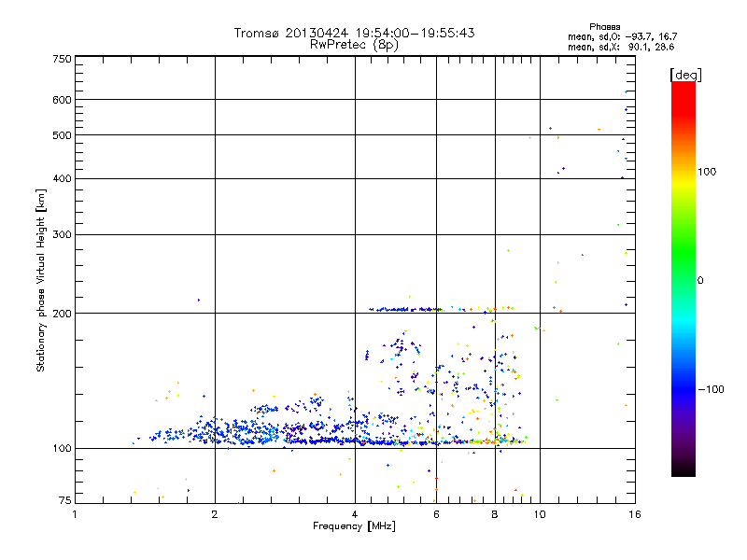Click the colorbar tick label "-100"

711,389
